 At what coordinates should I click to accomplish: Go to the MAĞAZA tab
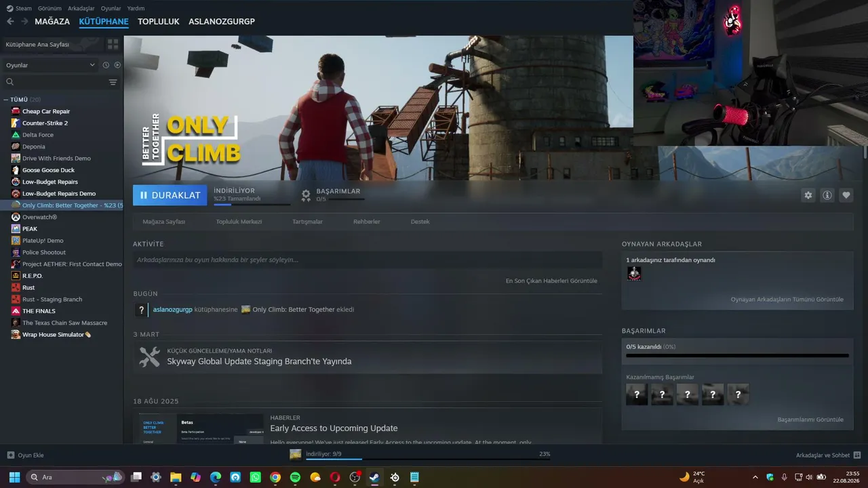pyautogui.click(x=52, y=22)
